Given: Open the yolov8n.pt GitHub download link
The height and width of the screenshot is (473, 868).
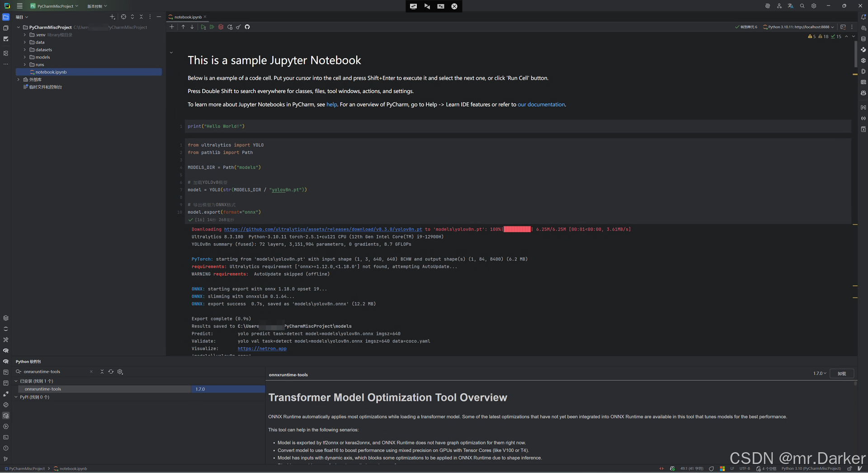Looking at the screenshot, I should tap(323, 229).
